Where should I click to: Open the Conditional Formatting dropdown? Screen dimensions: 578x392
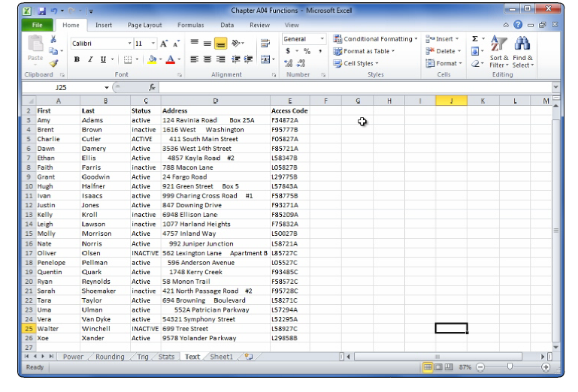(376, 39)
